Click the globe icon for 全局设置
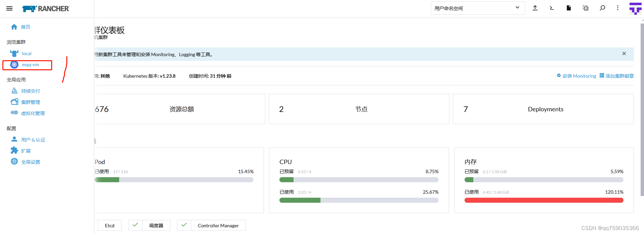The image size is (644, 234). [x=14, y=161]
